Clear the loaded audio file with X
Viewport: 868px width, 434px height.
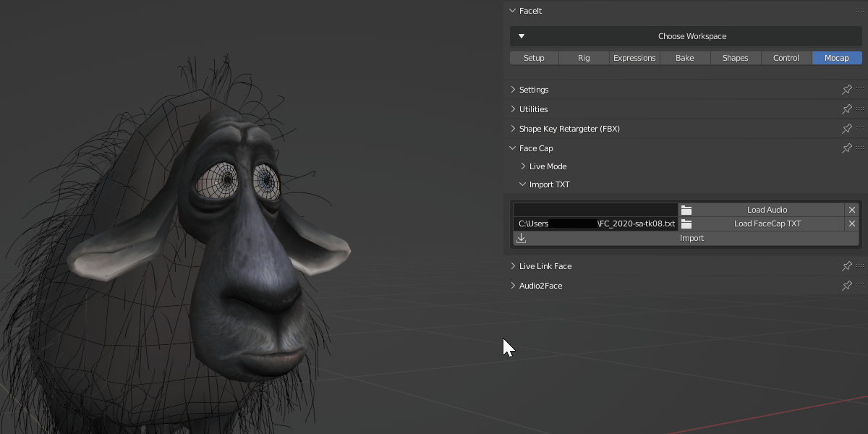point(852,210)
